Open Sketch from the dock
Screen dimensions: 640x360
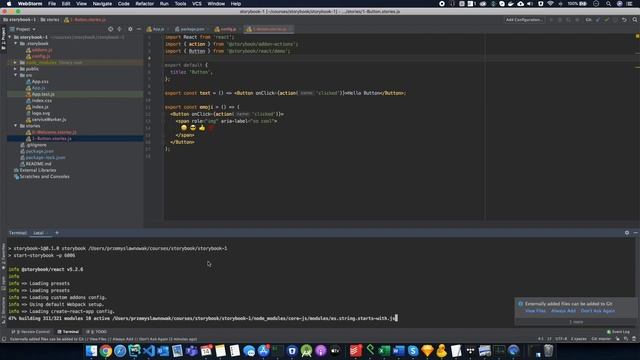tap(427, 351)
